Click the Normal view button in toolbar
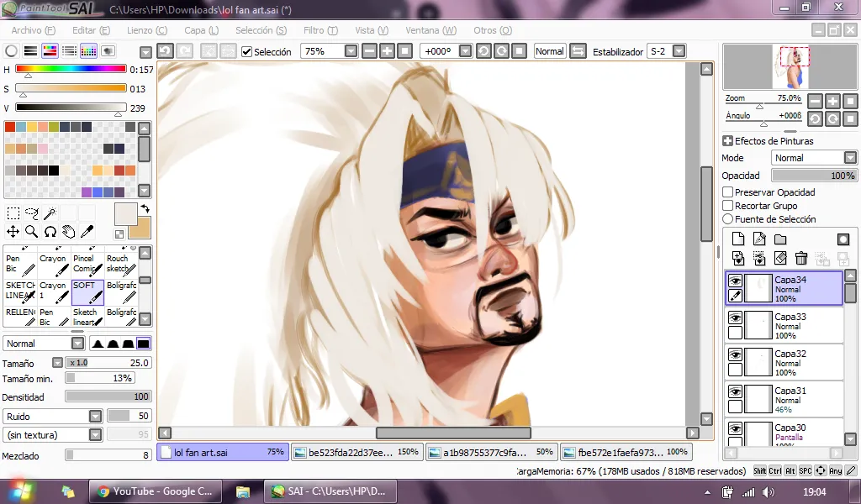Image resolution: width=861 pixels, height=504 pixels. click(550, 51)
